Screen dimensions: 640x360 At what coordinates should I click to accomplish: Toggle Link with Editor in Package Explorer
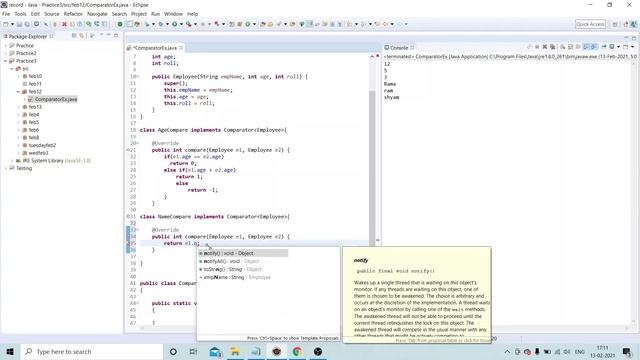82,36
